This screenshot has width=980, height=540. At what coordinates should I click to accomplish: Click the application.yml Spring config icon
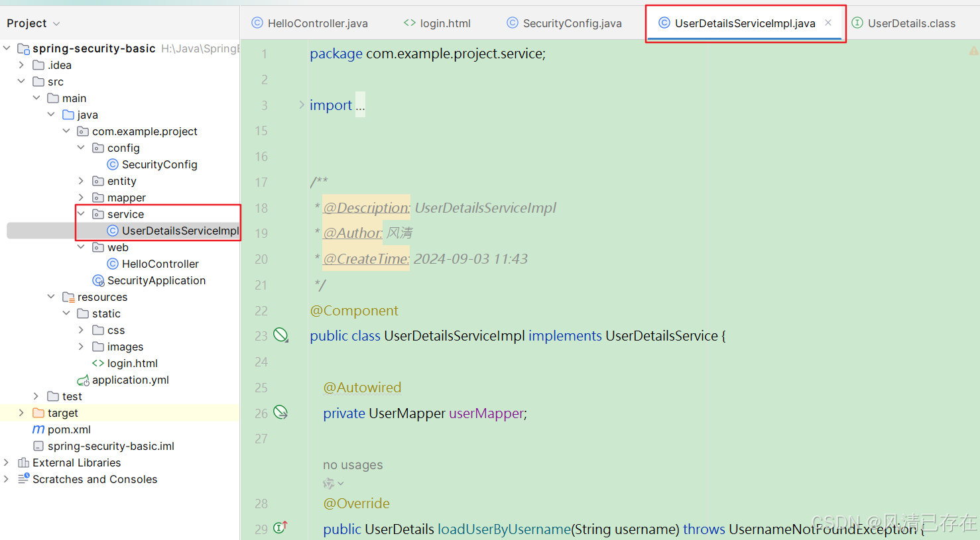click(x=83, y=380)
